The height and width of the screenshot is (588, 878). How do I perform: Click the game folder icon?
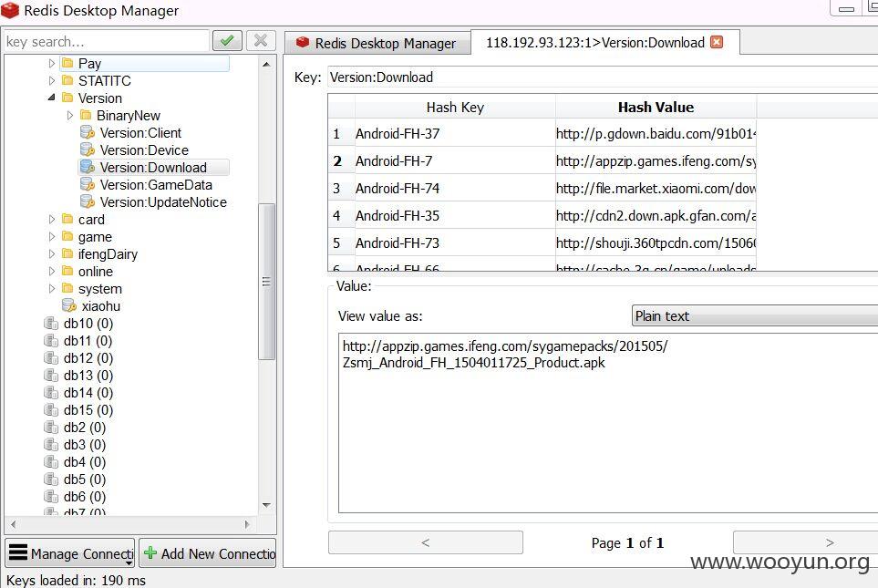pyautogui.click(x=67, y=236)
